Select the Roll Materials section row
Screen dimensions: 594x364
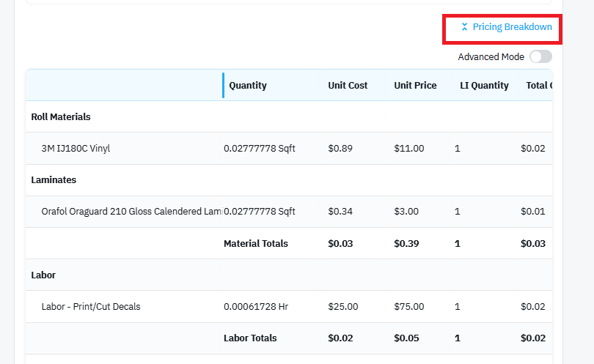coord(289,117)
